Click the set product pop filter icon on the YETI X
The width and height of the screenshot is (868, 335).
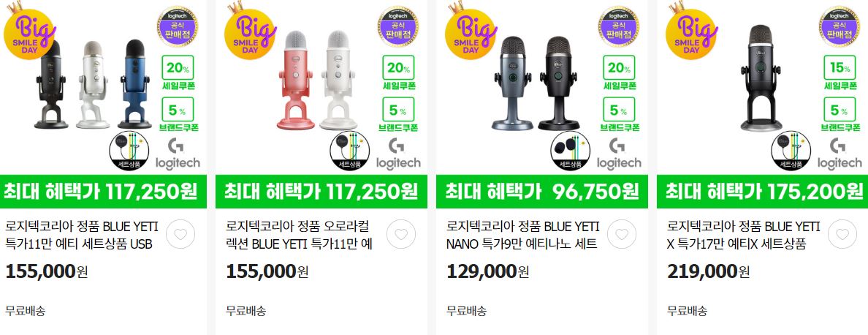point(791,151)
